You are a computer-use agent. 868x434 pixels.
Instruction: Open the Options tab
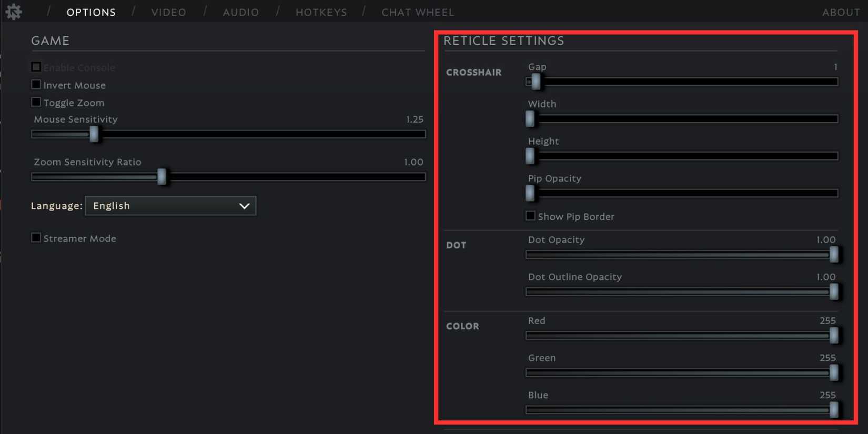pos(91,12)
